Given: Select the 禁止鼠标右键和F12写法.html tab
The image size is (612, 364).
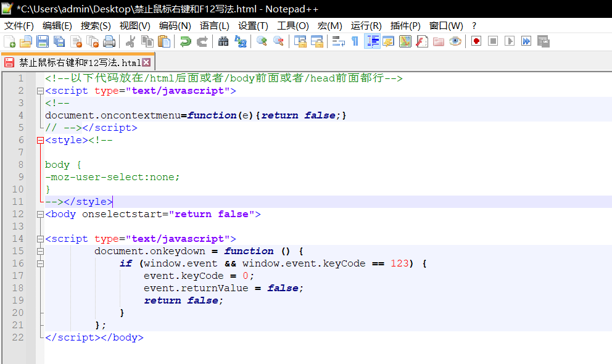Looking at the screenshot, I should pyautogui.click(x=80, y=62).
